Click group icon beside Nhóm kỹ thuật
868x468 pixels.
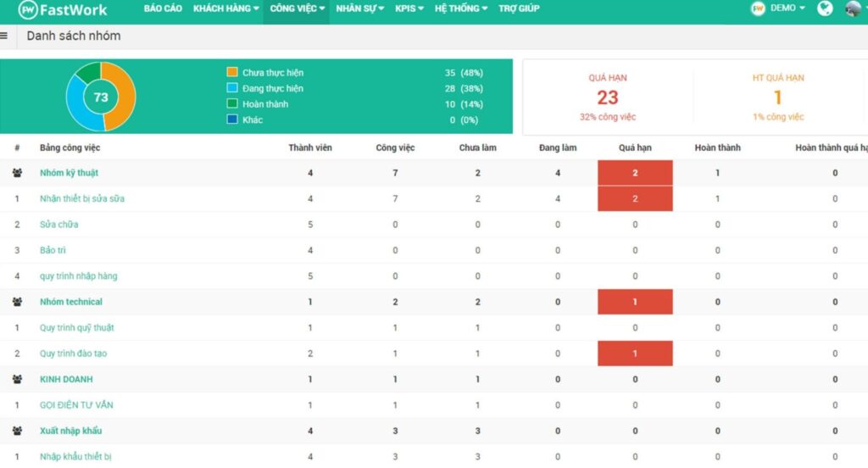(x=18, y=173)
